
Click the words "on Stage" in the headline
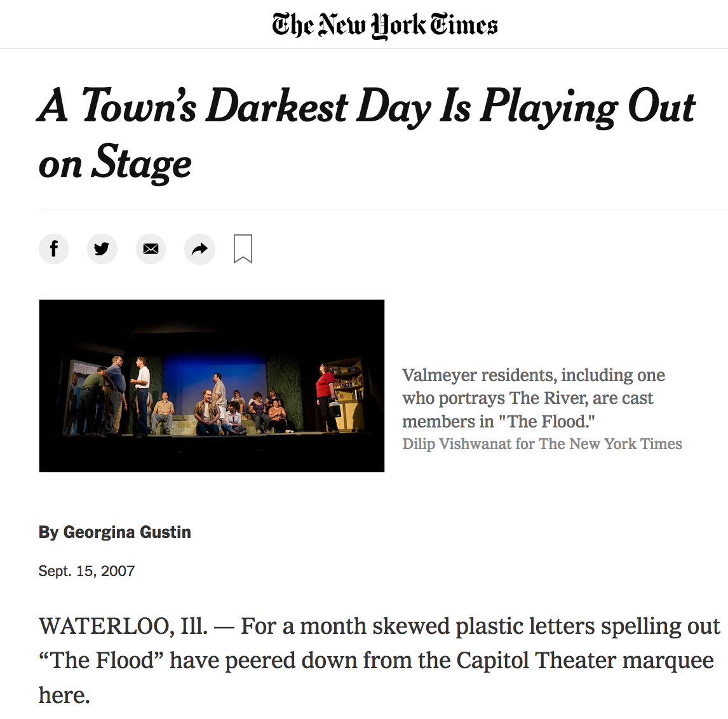coord(115,163)
